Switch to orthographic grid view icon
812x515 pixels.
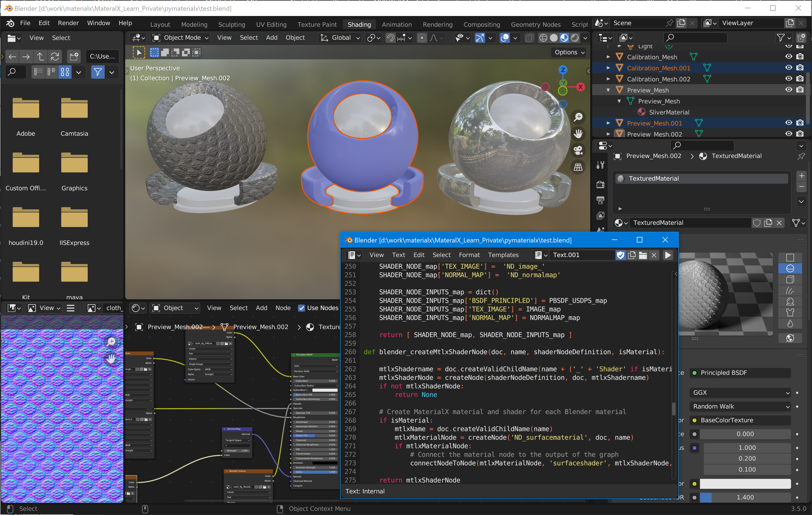(578, 167)
